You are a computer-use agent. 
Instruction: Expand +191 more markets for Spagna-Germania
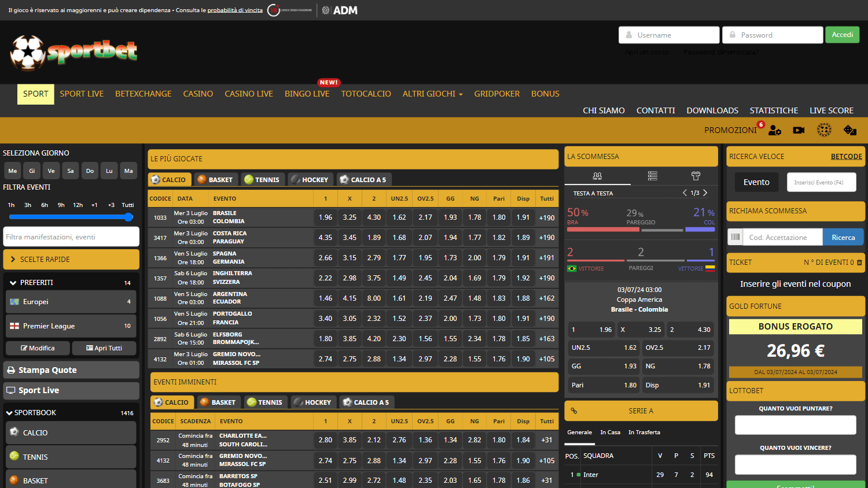(547, 258)
